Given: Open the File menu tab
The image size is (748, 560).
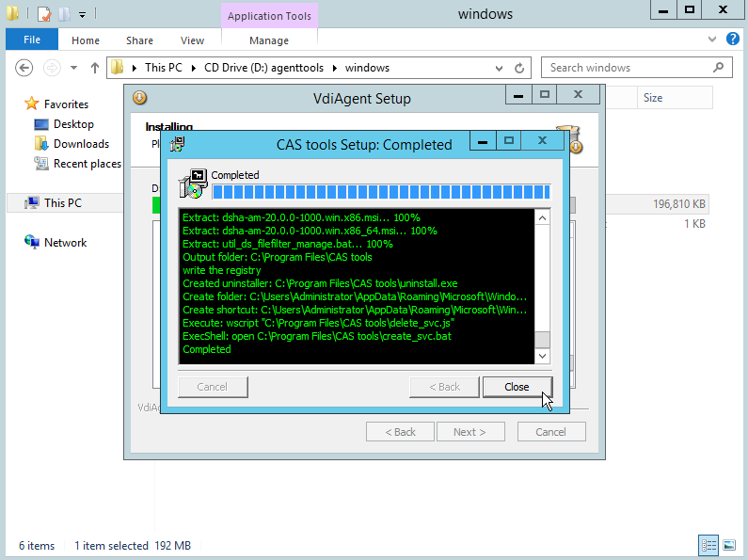Looking at the screenshot, I should [32, 40].
